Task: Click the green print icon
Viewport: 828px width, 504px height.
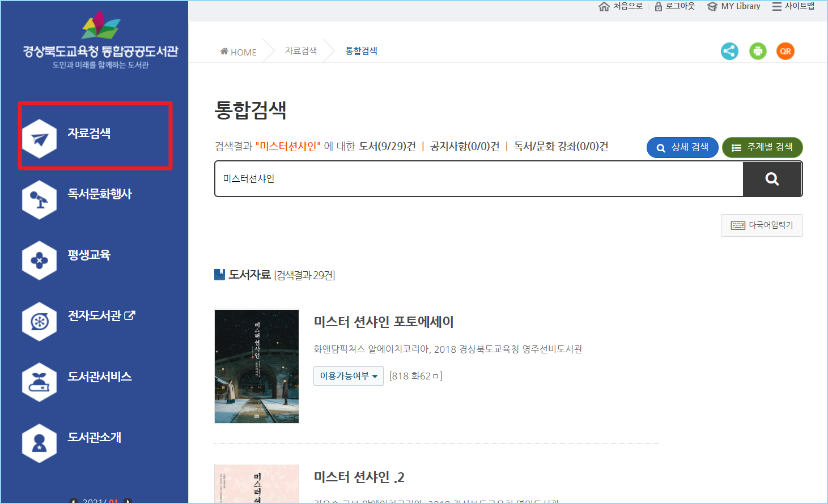Action: [x=758, y=51]
